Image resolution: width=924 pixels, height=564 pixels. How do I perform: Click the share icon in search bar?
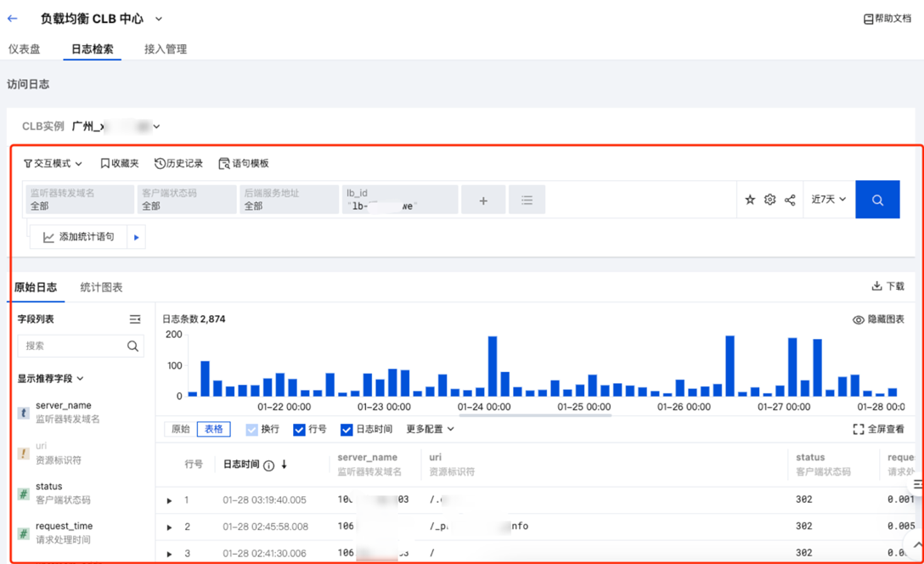790,200
